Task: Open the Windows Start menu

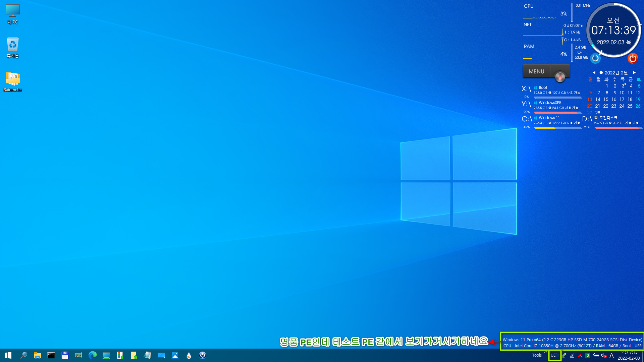Action: [x=8, y=355]
